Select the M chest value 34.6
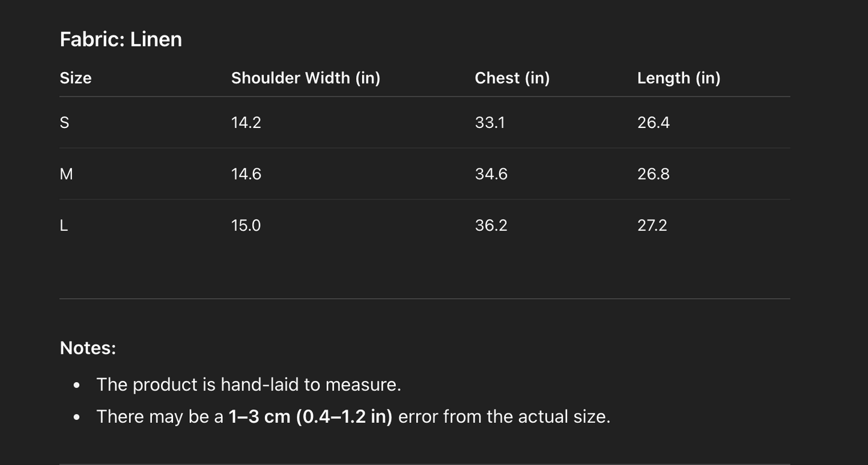Image resolution: width=868 pixels, height=465 pixels. (x=491, y=174)
